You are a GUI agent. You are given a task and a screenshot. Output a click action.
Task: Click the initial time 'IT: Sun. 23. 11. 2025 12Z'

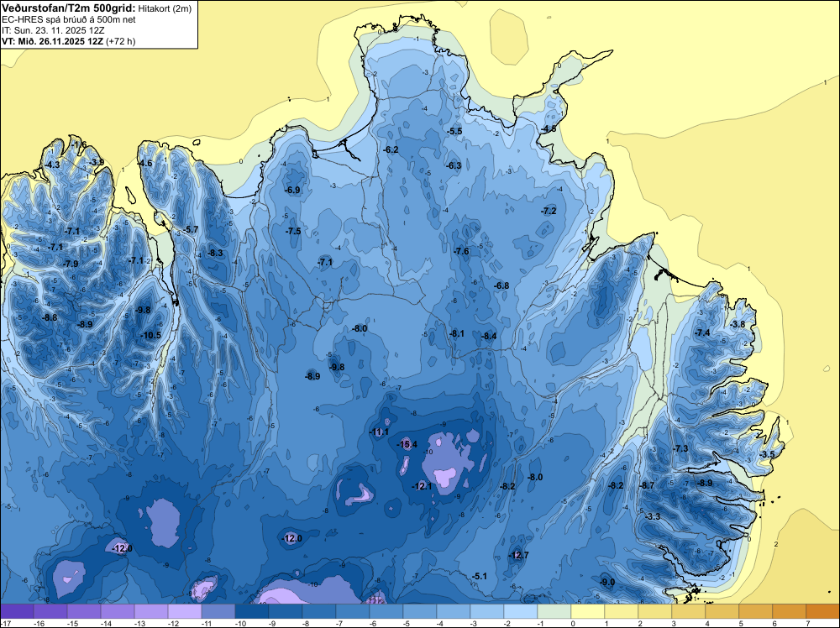(x=53, y=30)
